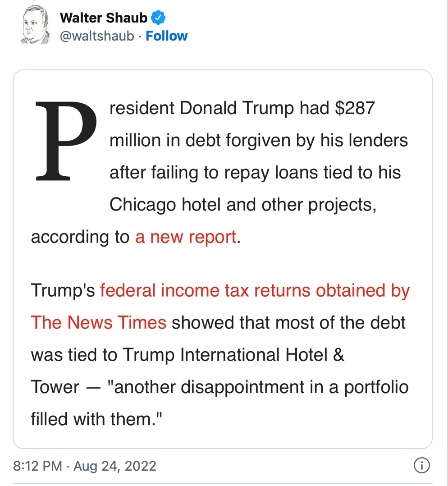Click the "Trump International Hotel &" text
Viewport: 448px width, 486px height.
point(233,355)
